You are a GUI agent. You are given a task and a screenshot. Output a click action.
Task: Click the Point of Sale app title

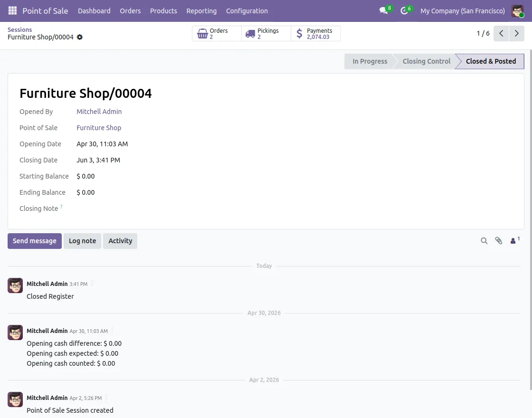point(45,11)
